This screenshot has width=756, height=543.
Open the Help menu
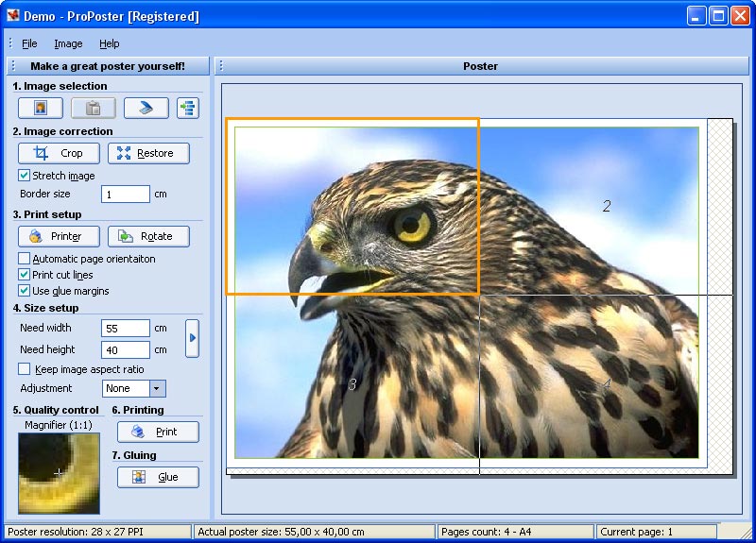[110, 43]
